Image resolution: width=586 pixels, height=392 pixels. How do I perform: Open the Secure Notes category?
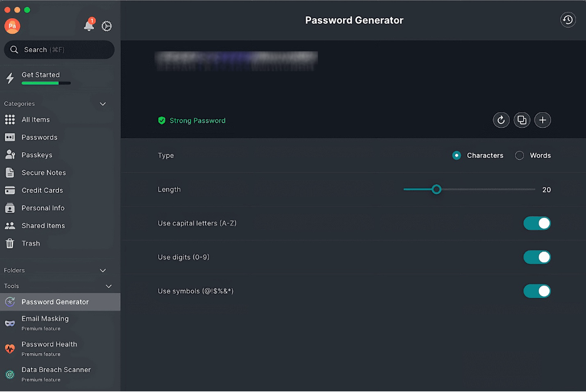coord(44,172)
